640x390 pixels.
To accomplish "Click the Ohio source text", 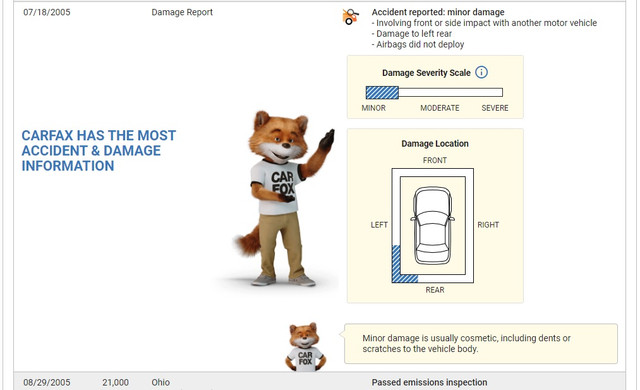I will tap(160, 383).
